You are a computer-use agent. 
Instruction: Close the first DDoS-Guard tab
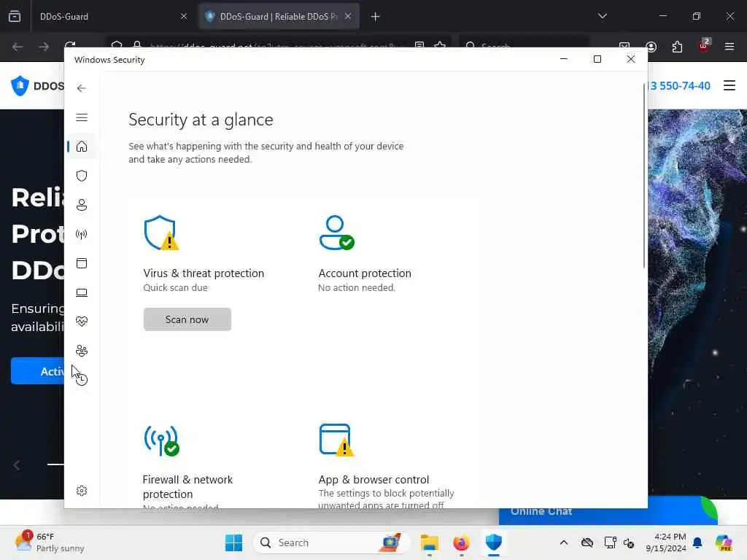[184, 17]
